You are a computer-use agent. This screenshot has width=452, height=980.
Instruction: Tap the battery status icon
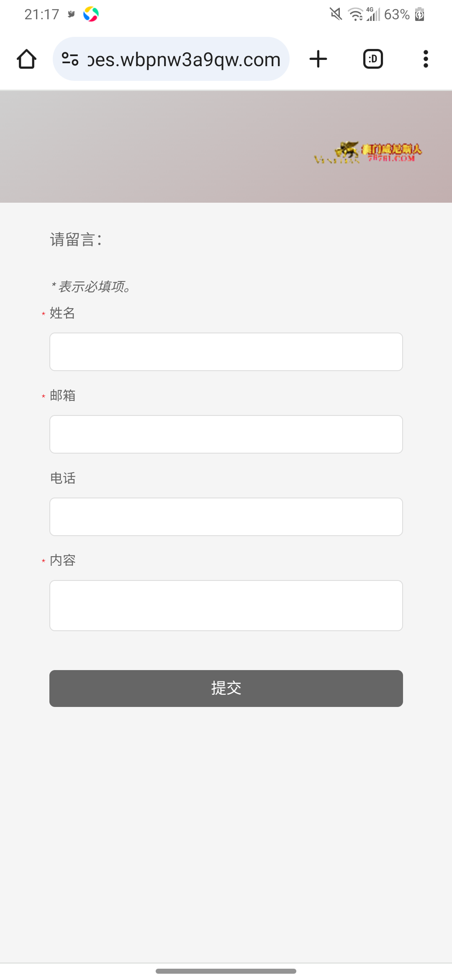coord(419,14)
